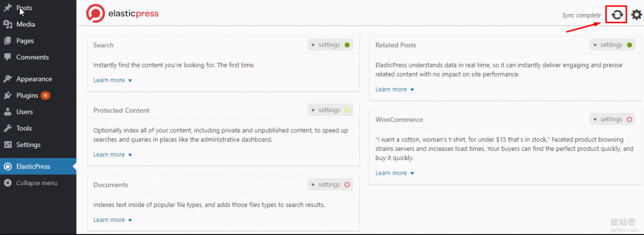Expand Learn more under Search
Viewport: 644px width, 235px height.
point(113,80)
